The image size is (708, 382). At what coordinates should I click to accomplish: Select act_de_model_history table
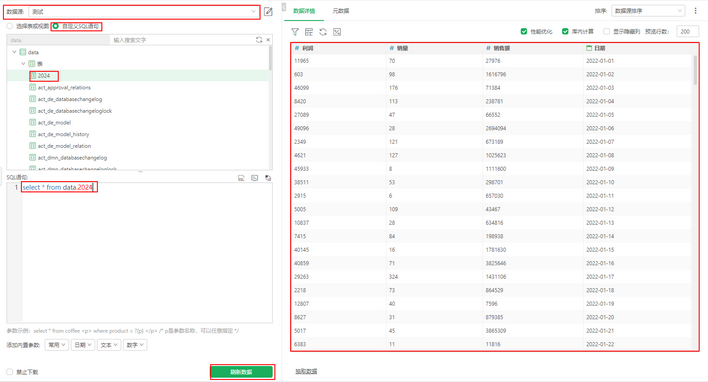64,135
